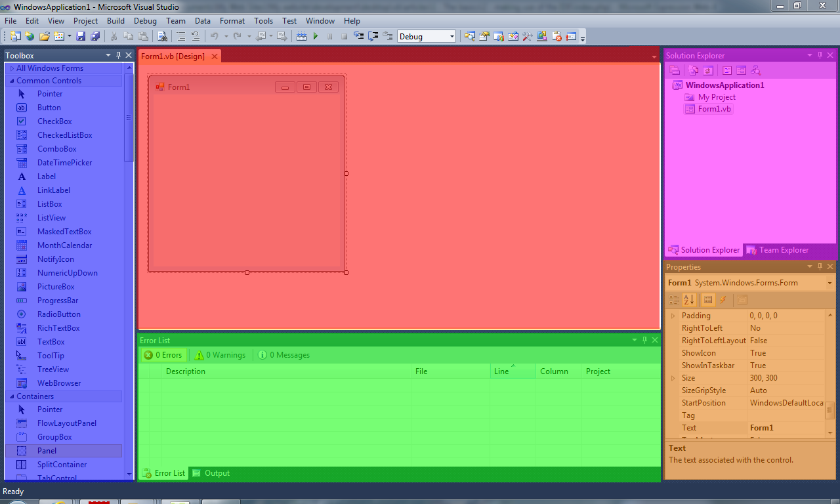840x504 pixels.
Task: Select the GroupBox container in Toolbox
Action: coord(64,437)
